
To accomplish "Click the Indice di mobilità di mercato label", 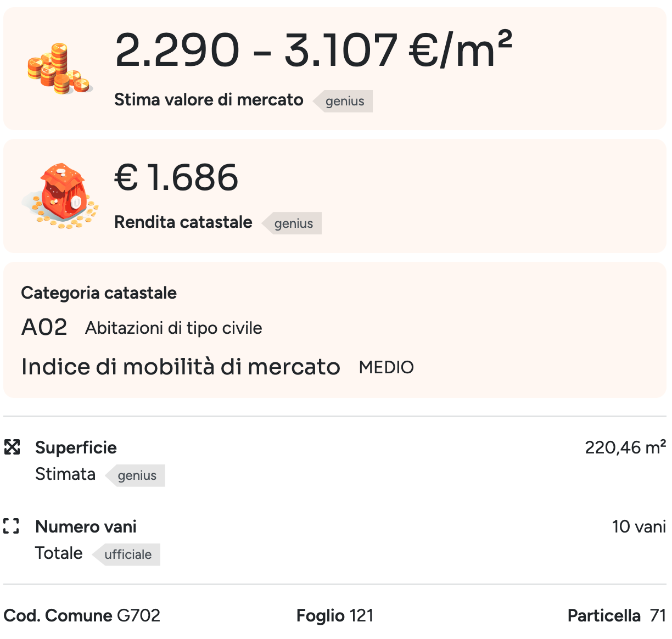I will click(x=181, y=367).
